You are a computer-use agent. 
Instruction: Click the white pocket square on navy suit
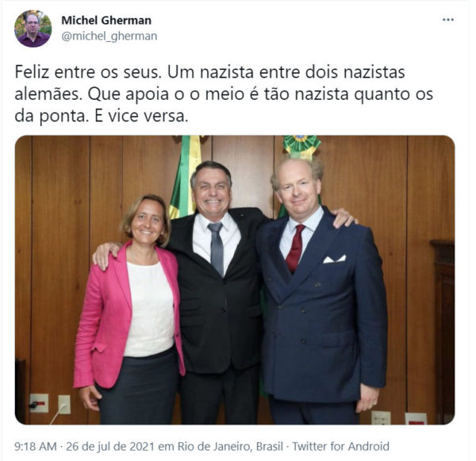pos(334,259)
